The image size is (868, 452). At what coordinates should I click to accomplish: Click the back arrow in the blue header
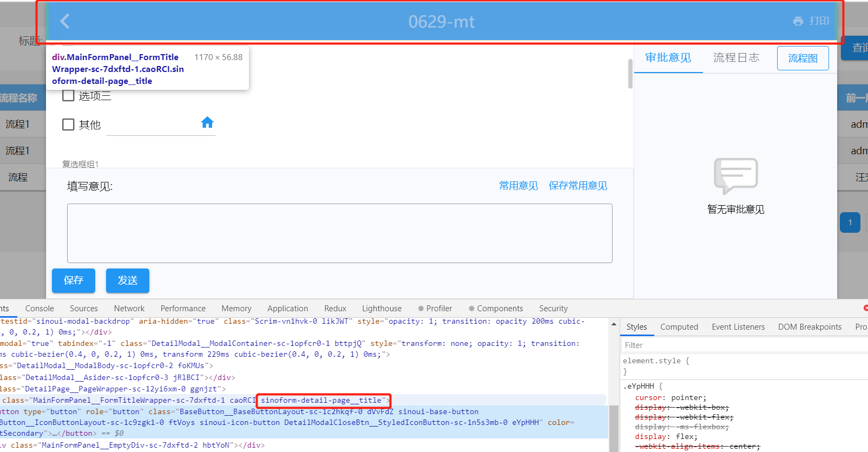[65, 21]
